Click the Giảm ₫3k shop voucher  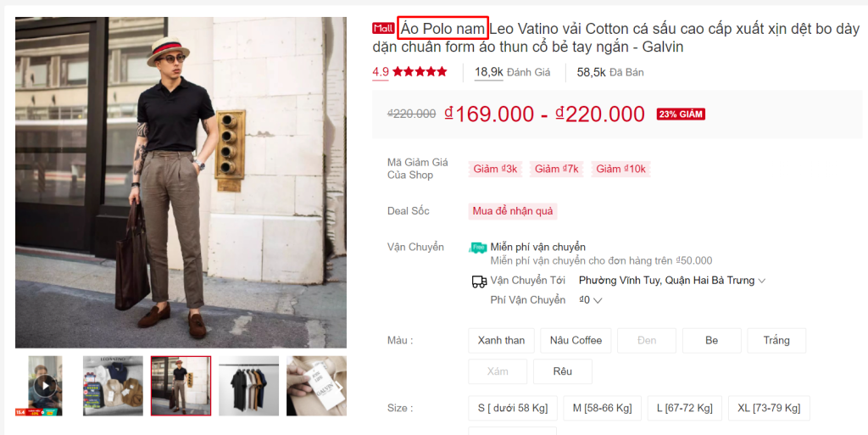[x=495, y=169]
